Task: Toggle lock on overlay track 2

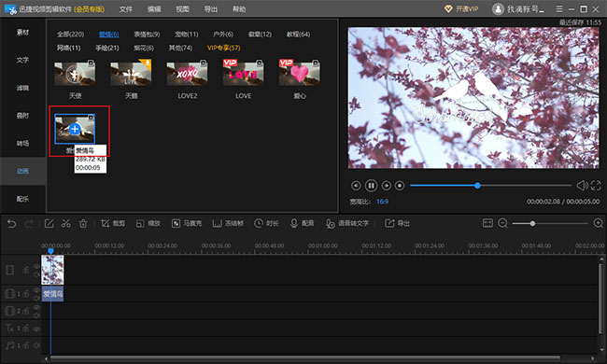Action: 26,311
